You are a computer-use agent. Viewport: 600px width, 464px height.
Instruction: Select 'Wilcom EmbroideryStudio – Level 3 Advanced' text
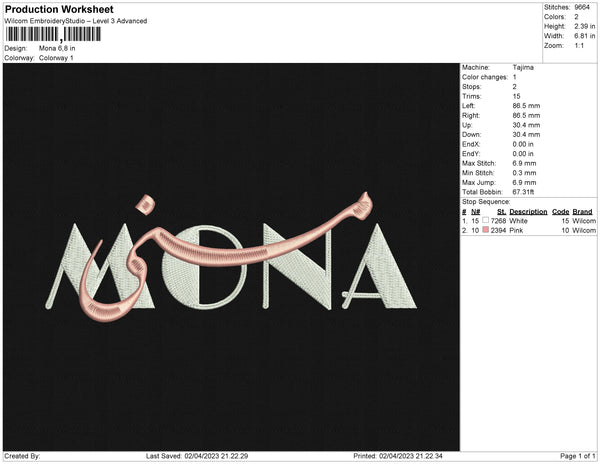(x=76, y=21)
